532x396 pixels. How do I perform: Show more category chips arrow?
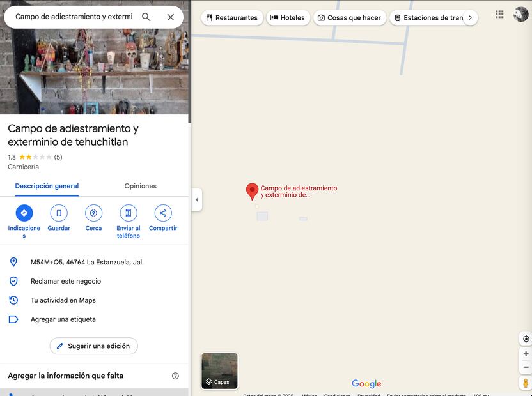[470, 18]
